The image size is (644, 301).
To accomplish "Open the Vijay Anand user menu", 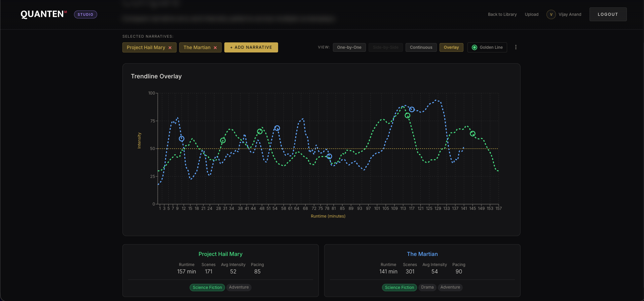I will click(x=570, y=14).
